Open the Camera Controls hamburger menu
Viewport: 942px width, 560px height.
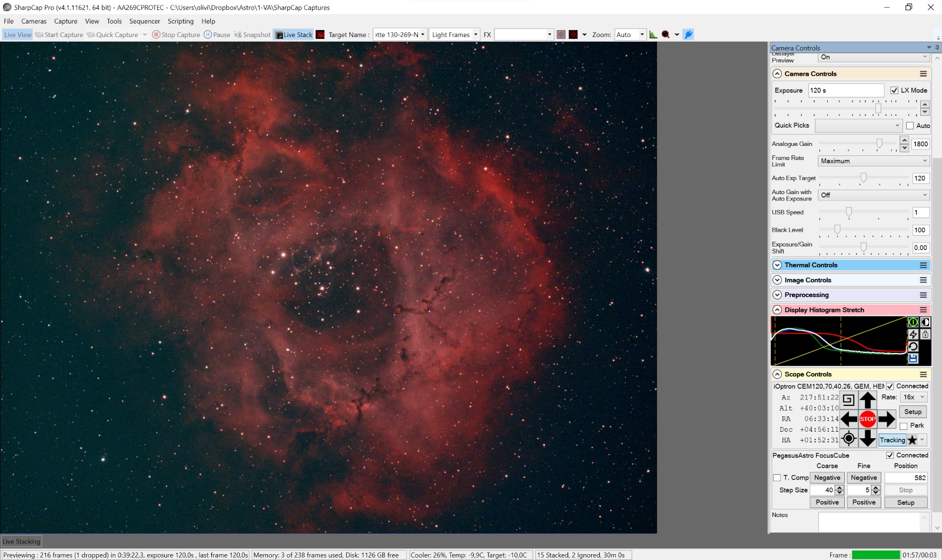tap(923, 74)
